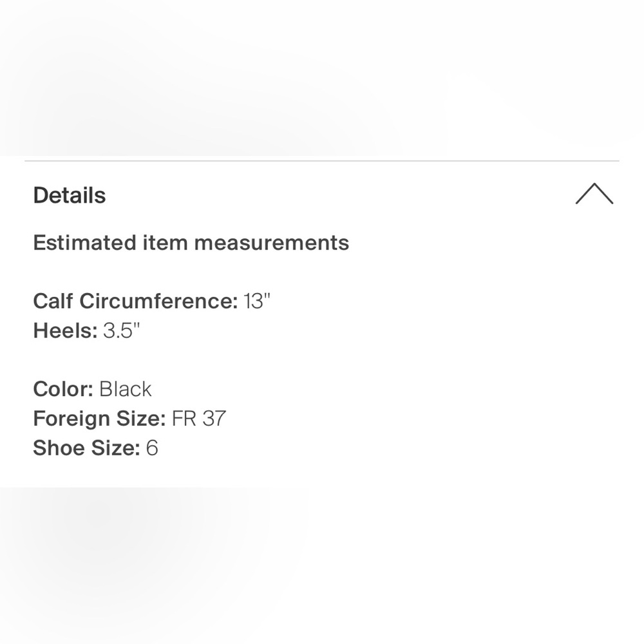This screenshot has width=644, height=644.
Task: Click the word item in the subtitle
Action: (165, 243)
